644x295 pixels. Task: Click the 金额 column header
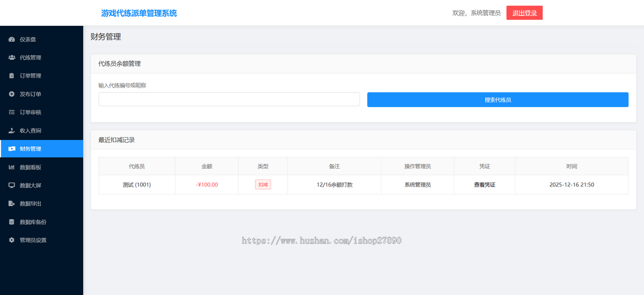[207, 167]
